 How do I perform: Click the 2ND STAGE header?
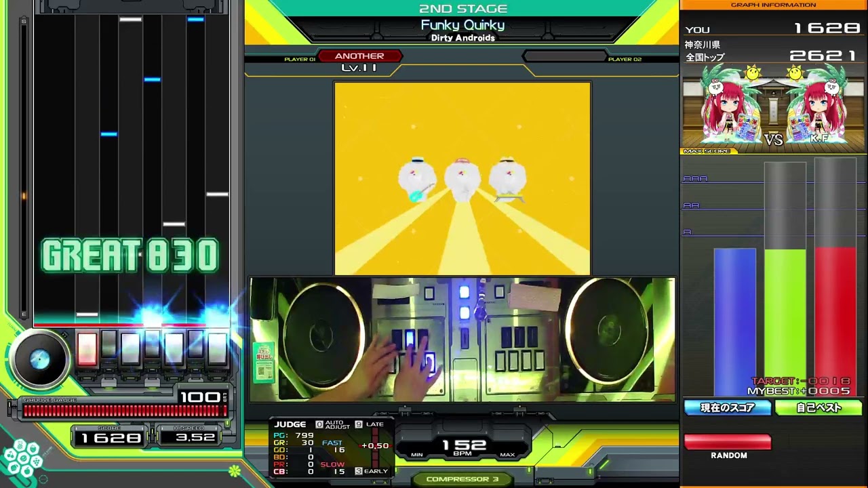tap(463, 9)
